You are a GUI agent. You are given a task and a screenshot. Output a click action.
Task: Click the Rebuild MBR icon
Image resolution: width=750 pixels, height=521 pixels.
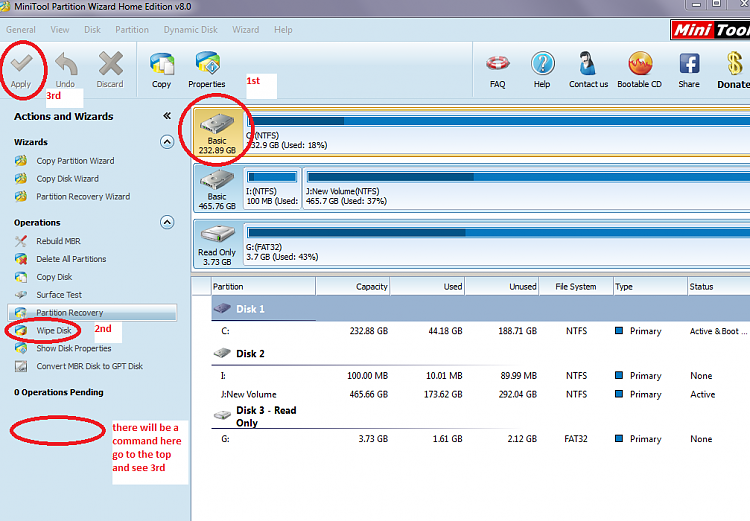(21, 241)
